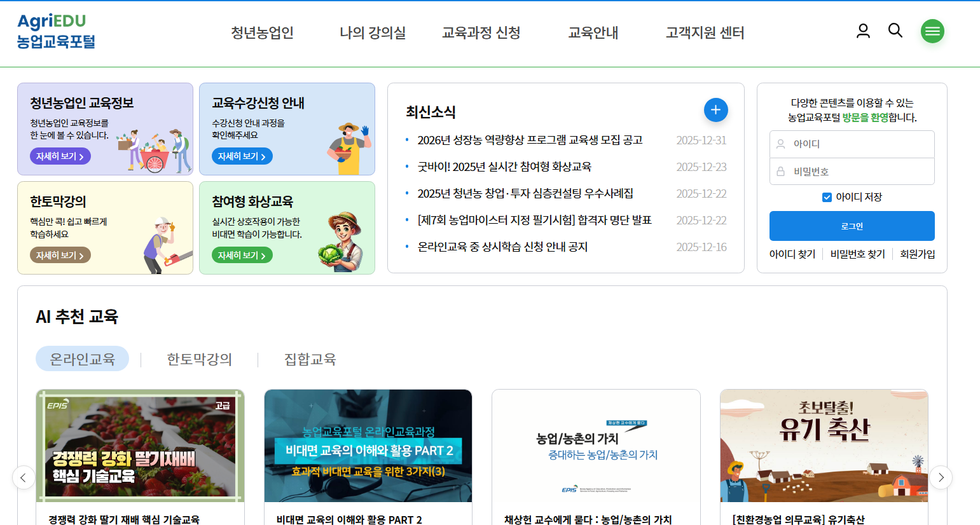Open the hamburger menu icon
The height and width of the screenshot is (525, 980).
(932, 30)
